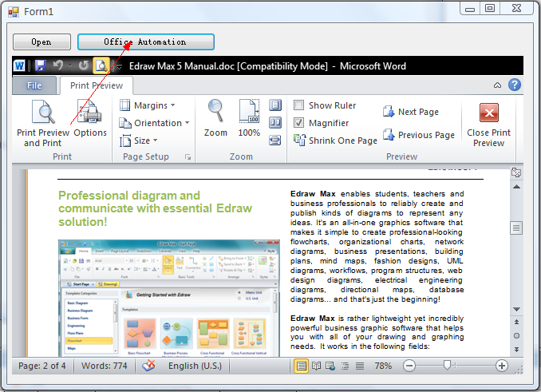This screenshot has height=392, width=541.
Task: Go to Next Page in preview
Action: (410, 113)
